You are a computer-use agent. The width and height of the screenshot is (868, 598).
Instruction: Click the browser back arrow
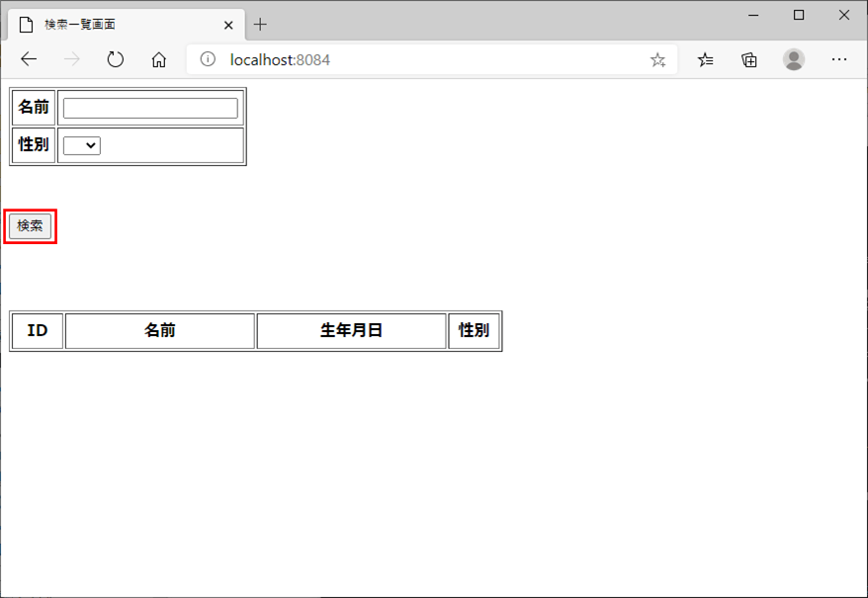click(x=29, y=59)
